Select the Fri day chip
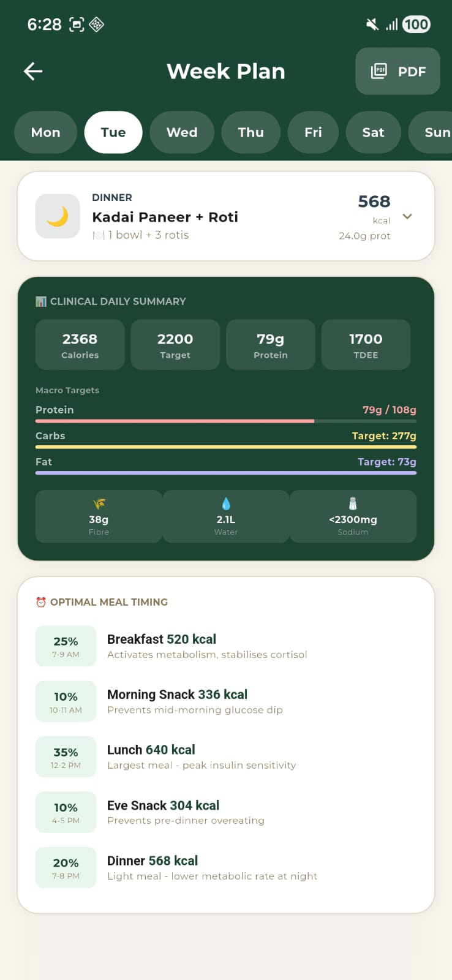The width and height of the screenshot is (452, 980). pos(313,132)
